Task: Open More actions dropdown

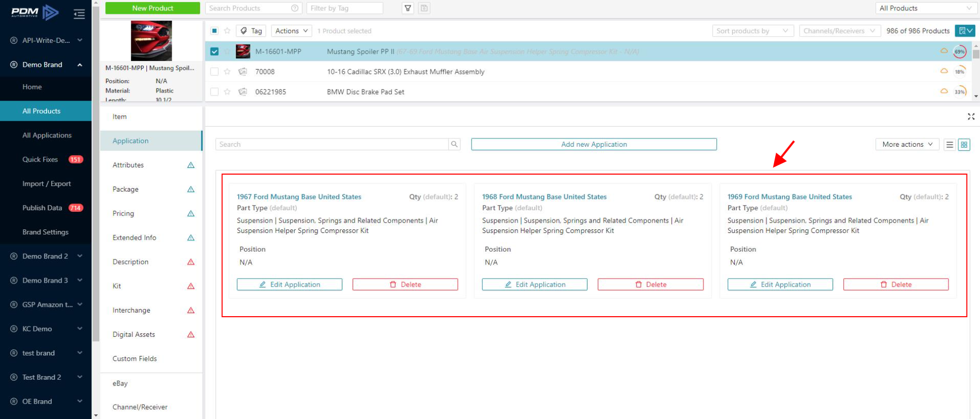Action: (x=908, y=145)
